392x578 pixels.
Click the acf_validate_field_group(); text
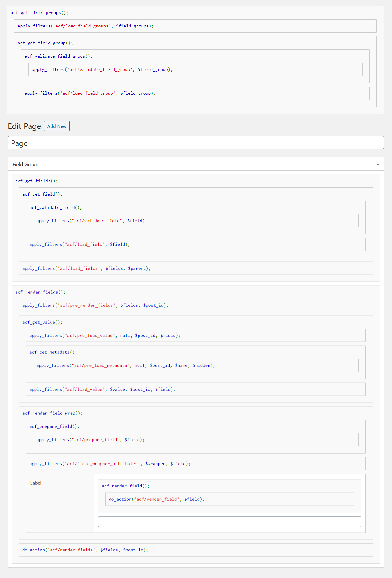pos(59,56)
